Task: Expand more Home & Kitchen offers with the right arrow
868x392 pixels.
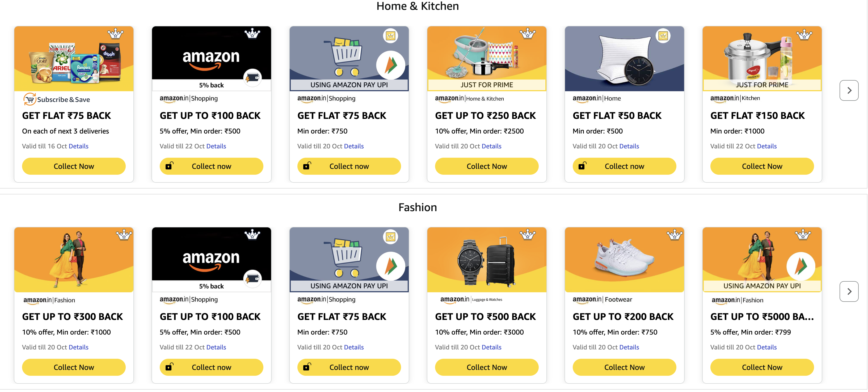Action: tap(849, 90)
